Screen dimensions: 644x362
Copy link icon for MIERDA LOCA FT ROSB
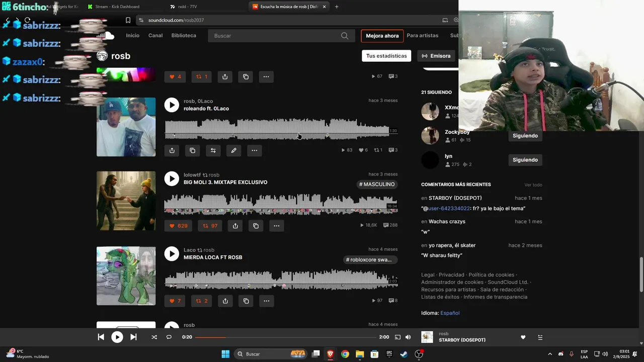point(246,301)
